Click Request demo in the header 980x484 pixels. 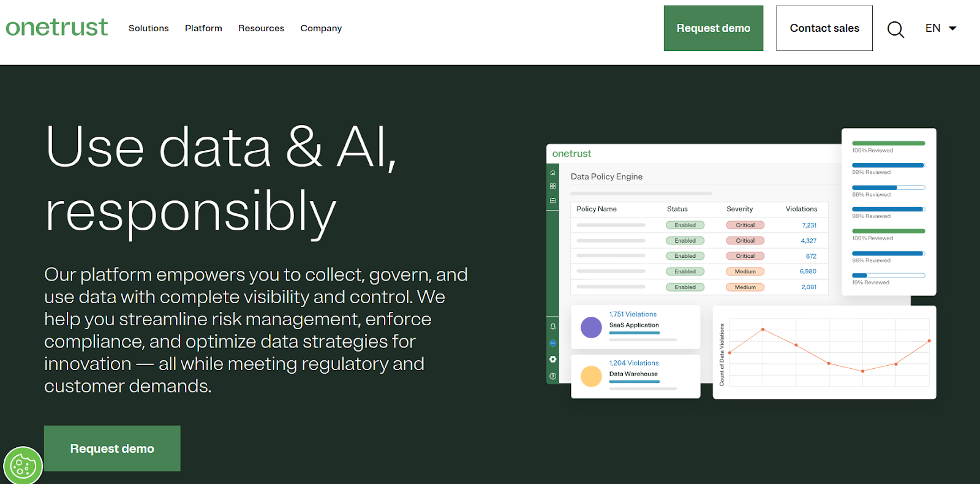pyautogui.click(x=714, y=28)
